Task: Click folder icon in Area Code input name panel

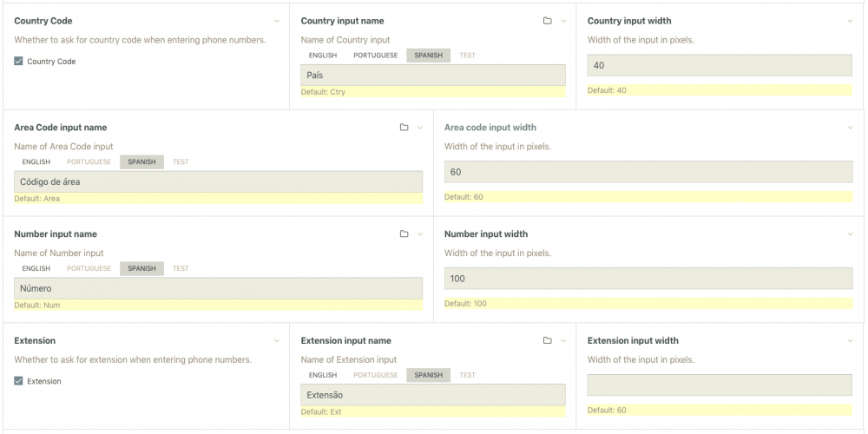Action: click(x=404, y=128)
